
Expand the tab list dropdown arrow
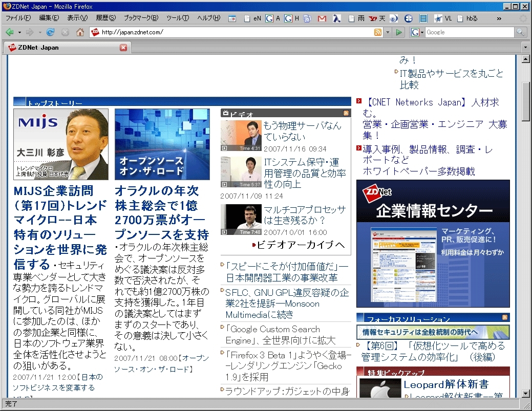click(526, 48)
